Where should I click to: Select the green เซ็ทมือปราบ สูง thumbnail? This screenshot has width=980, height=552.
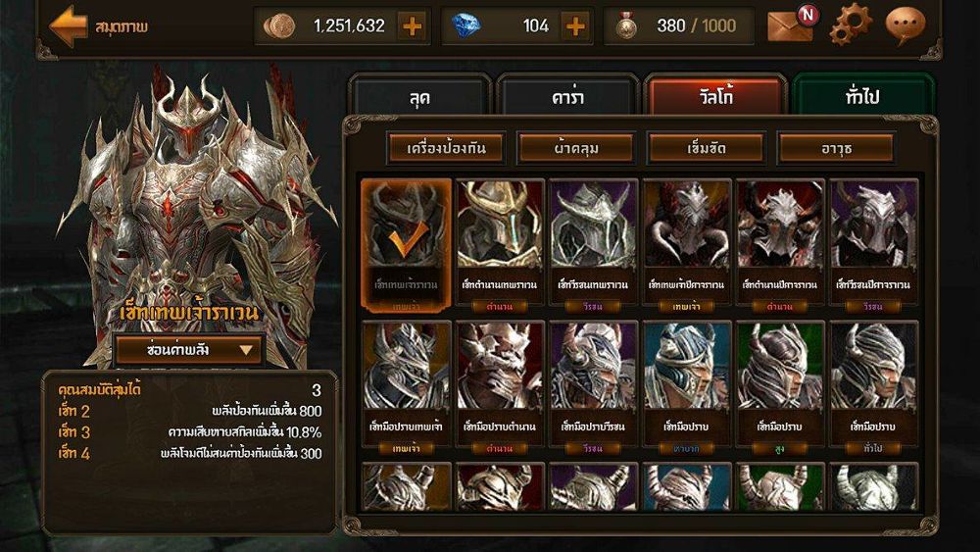pos(780,387)
